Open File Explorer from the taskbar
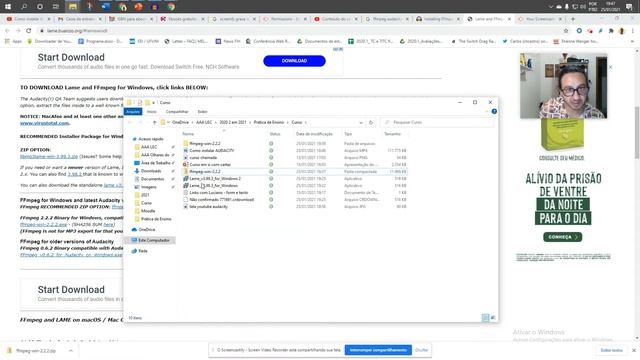Viewport: 640px width, 360px height. click(73, 7)
